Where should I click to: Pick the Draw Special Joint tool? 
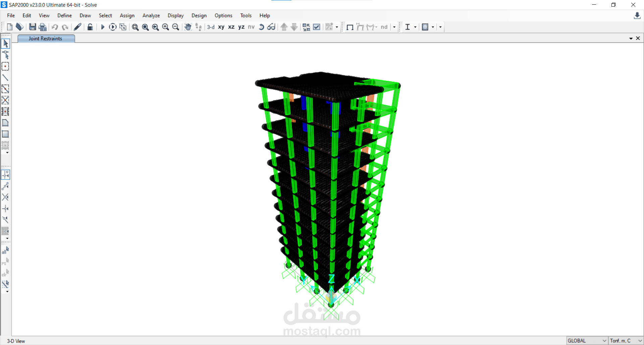coord(5,66)
